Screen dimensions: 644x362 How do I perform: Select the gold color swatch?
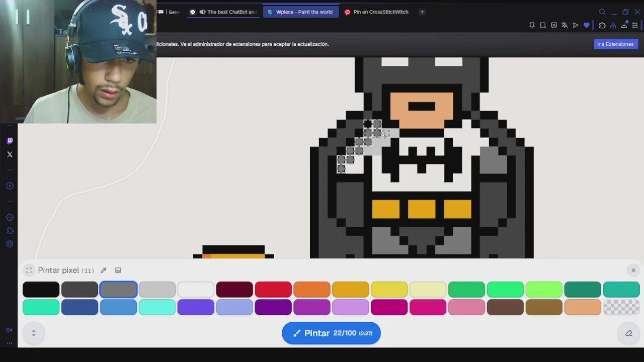point(351,290)
